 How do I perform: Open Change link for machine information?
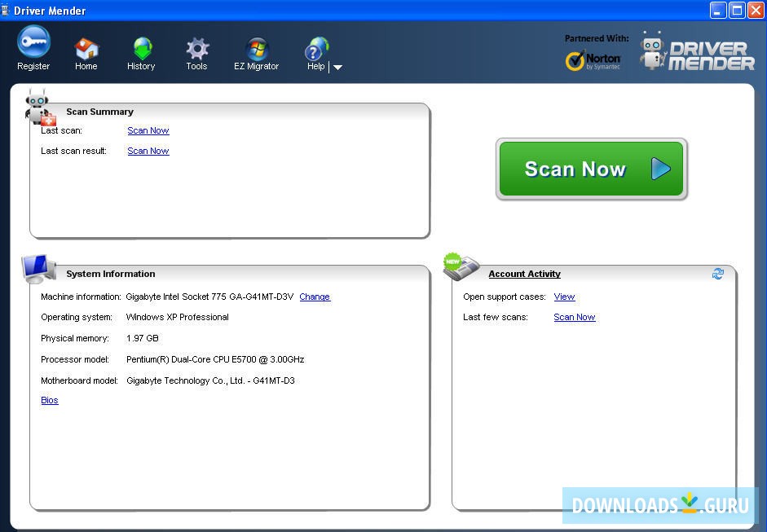[315, 297]
